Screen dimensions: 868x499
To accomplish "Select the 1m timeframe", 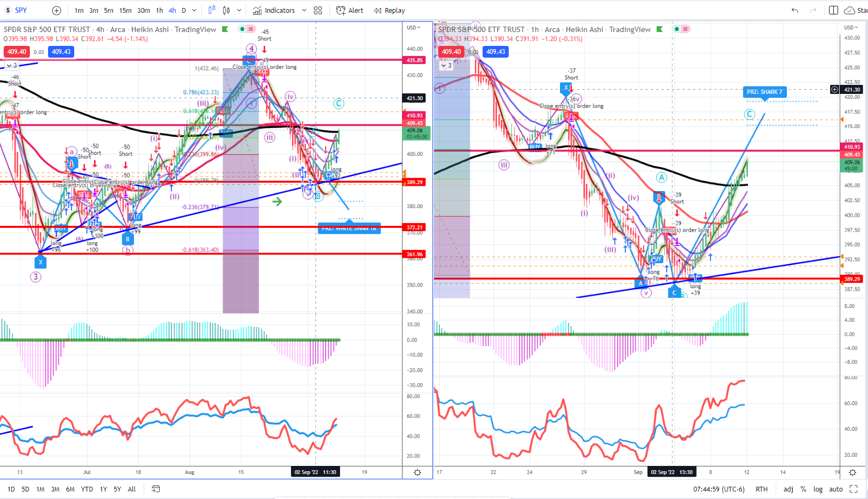I will pos(79,10).
